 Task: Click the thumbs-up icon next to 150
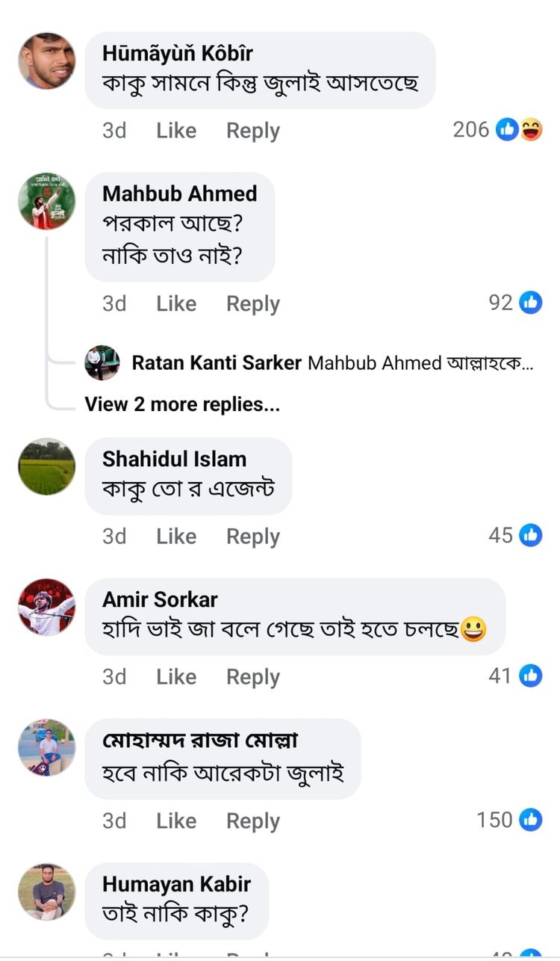coord(531,819)
